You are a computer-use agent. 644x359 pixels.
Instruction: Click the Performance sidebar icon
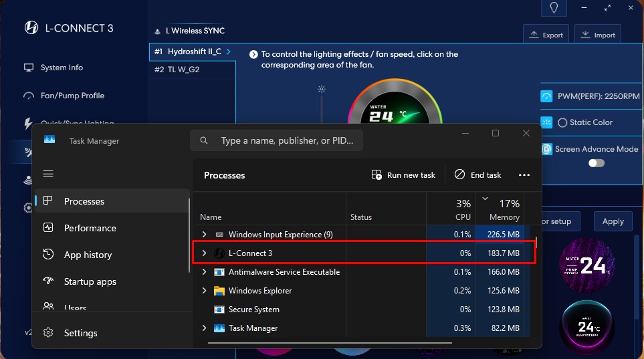pos(48,227)
